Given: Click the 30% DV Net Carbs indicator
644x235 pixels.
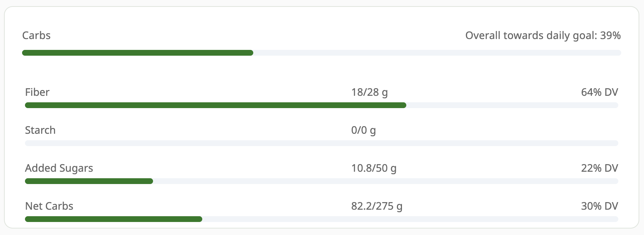Looking at the screenshot, I should coord(601,206).
